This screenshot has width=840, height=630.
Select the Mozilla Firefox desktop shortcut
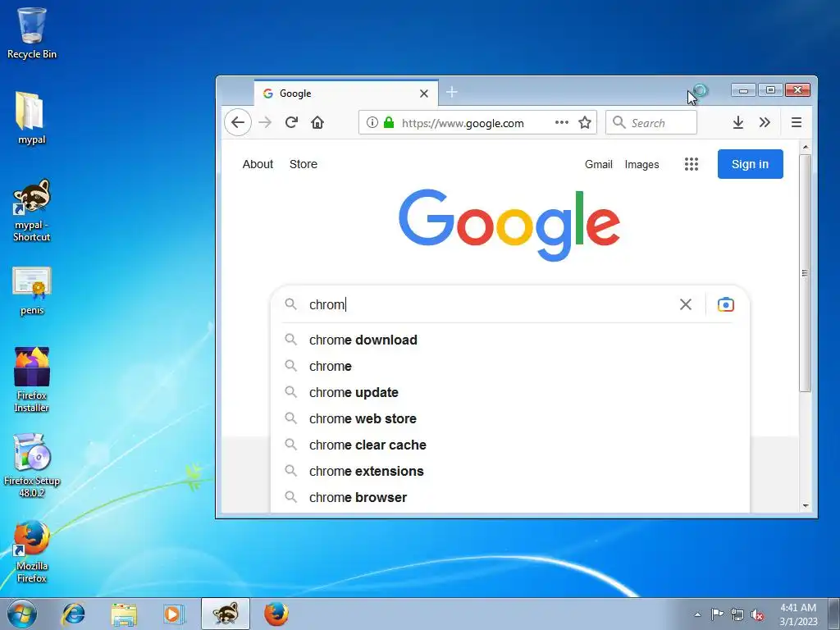click(32, 550)
